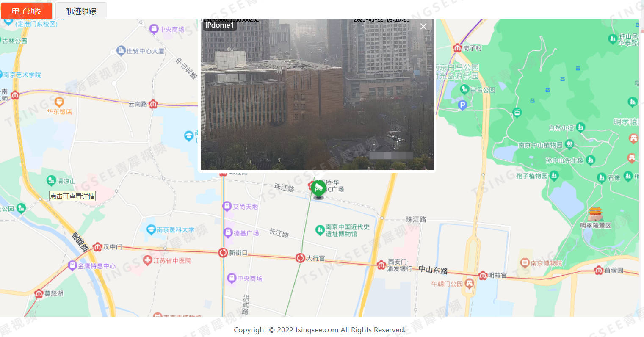This screenshot has height=337, width=644.
Task: Click the 清凉山 park icon
Action: 51,181
